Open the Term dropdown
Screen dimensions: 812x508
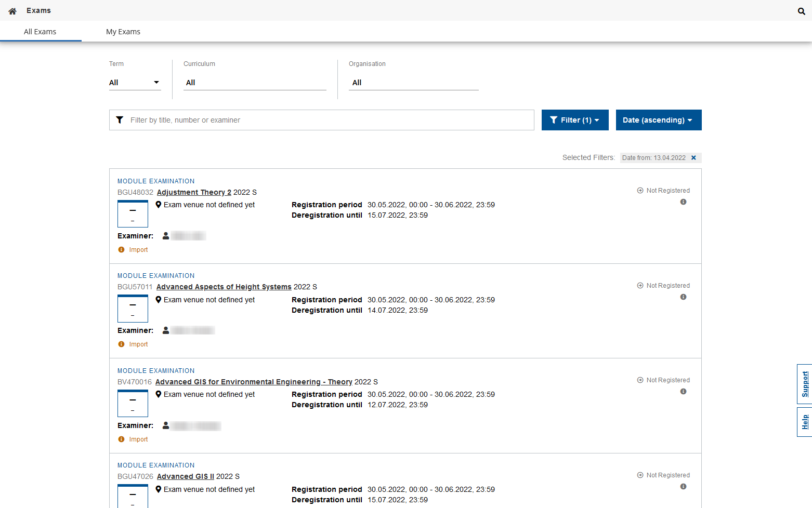tap(135, 83)
